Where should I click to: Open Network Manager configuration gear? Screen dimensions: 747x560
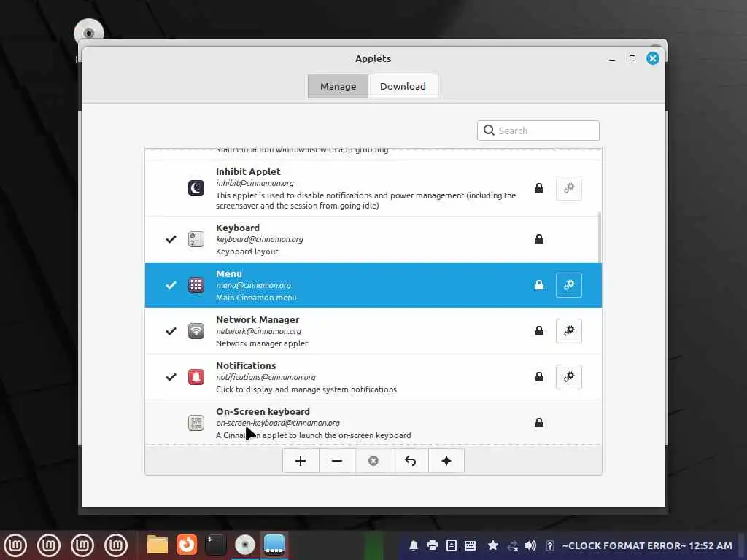pyautogui.click(x=568, y=331)
